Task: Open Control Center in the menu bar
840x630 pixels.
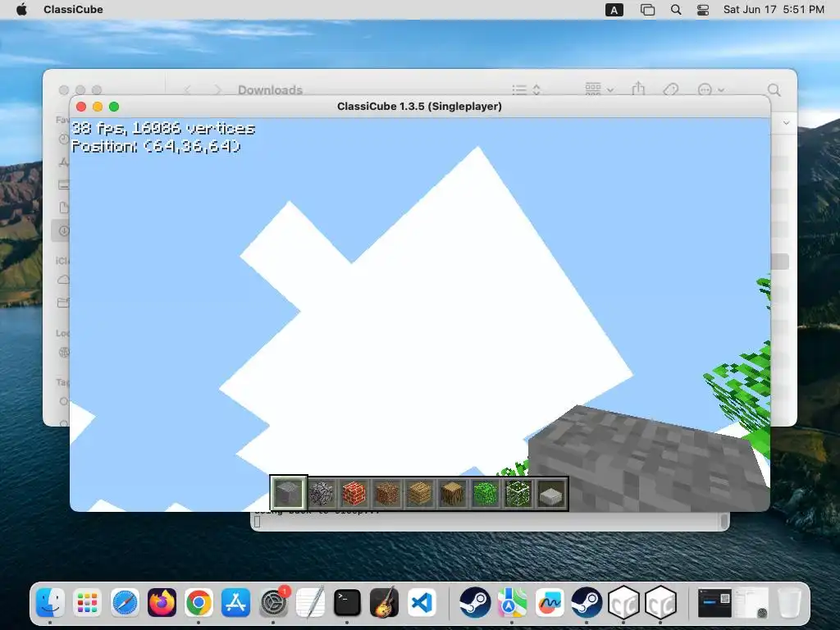Action: click(703, 10)
